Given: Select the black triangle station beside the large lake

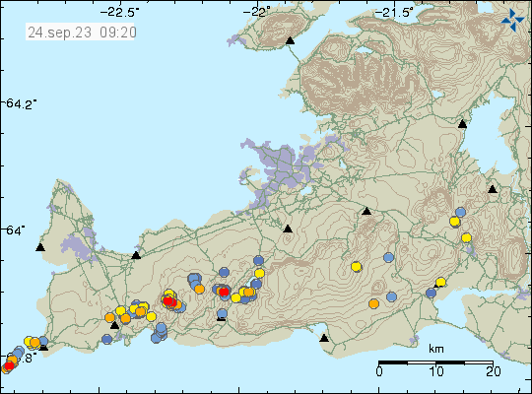Looking at the screenshot, I should [x=462, y=124].
